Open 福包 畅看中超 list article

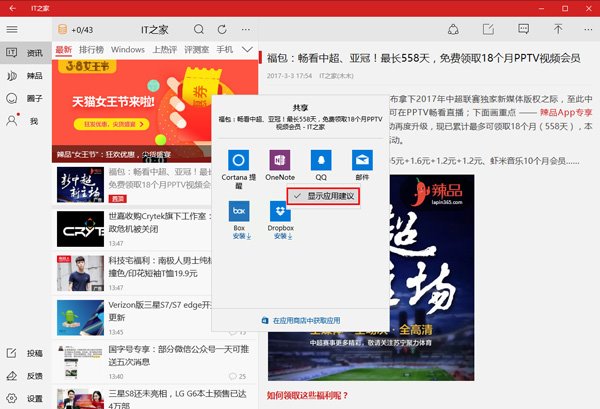[134, 185]
